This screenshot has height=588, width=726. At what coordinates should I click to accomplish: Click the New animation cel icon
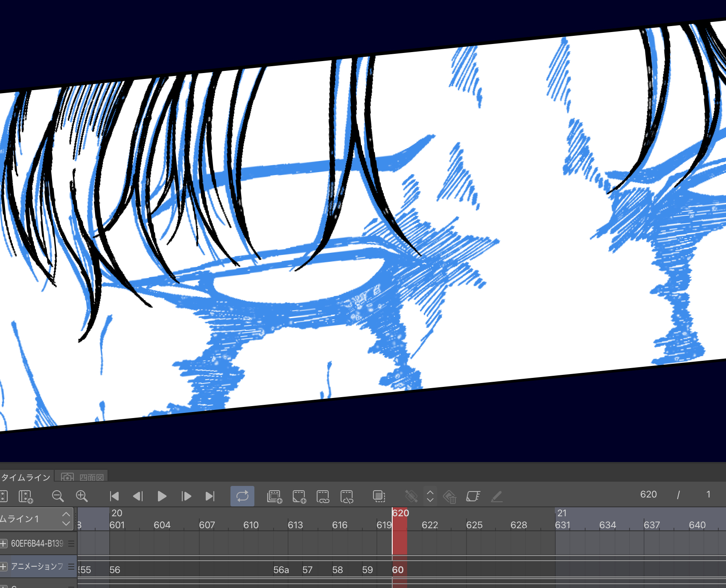click(x=299, y=496)
